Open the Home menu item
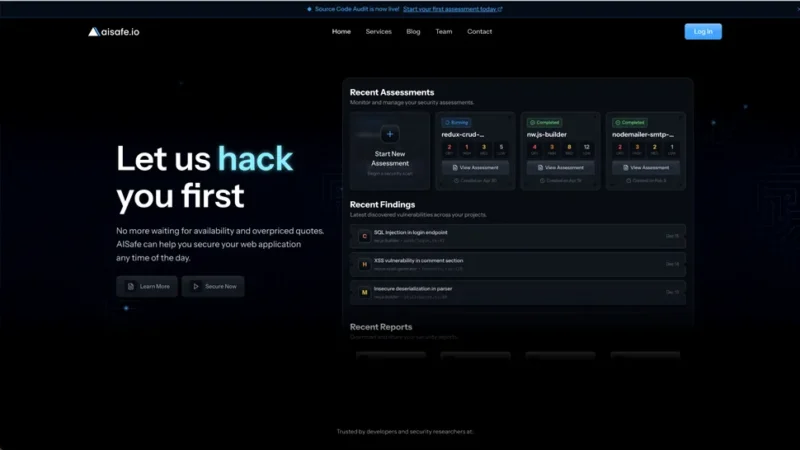 click(341, 31)
